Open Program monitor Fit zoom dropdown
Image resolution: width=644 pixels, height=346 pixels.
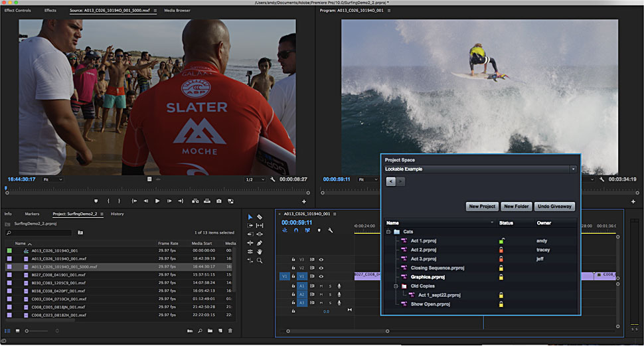(368, 179)
